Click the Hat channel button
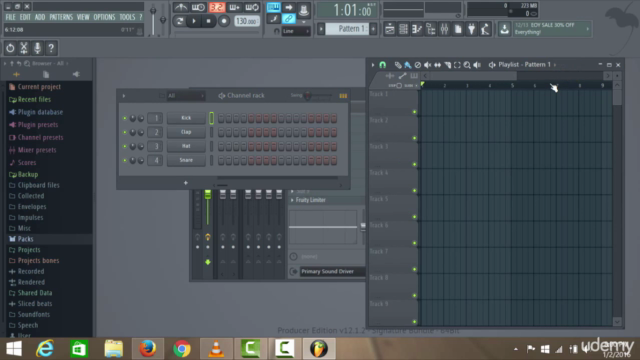The width and height of the screenshot is (640, 360). click(186, 146)
